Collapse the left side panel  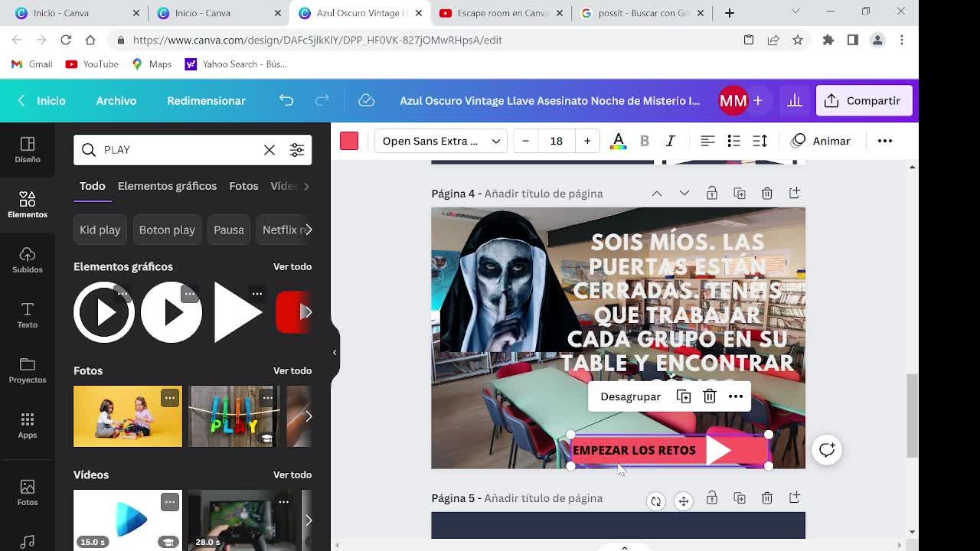click(x=335, y=353)
